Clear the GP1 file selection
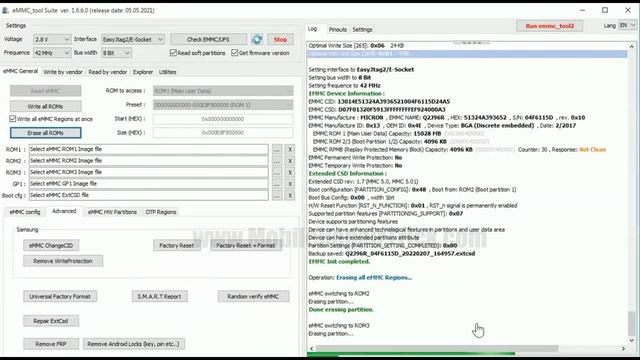Viewport: 640px width, 360px height. [x=290, y=184]
